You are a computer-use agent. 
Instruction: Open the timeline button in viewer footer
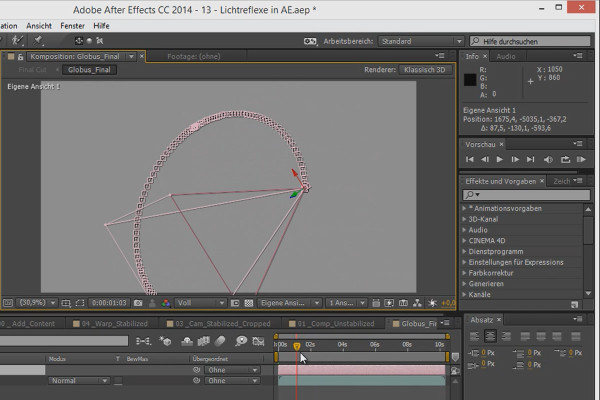pyautogui.click(x=403, y=303)
